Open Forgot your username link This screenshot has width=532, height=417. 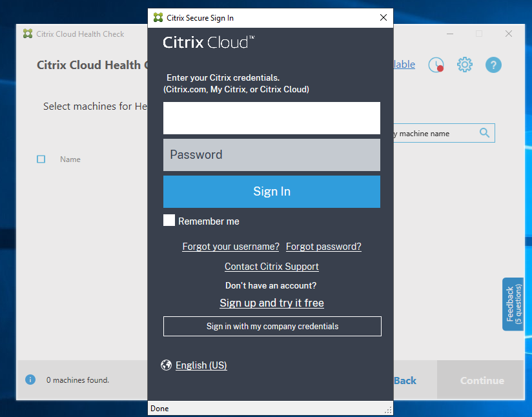[230, 247]
